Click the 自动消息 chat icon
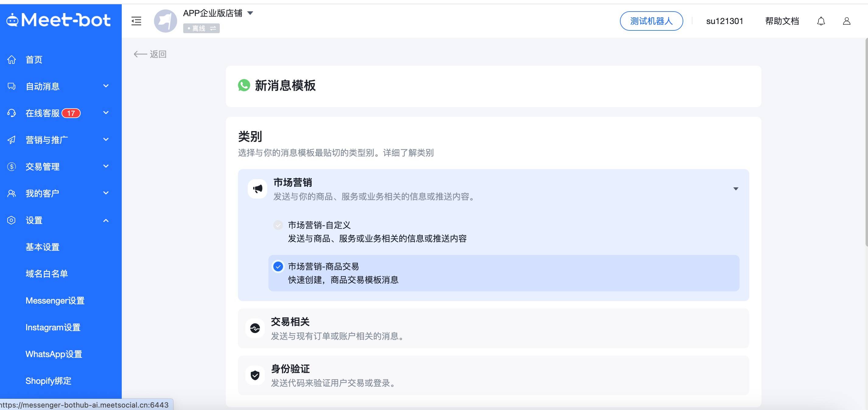 coord(12,86)
